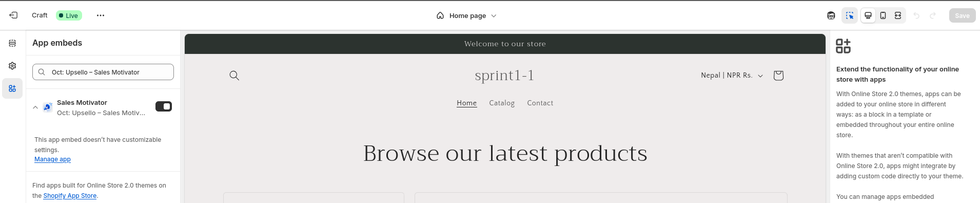This screenshot has height=203, width=980.
Task: Open the Sections sidebar icon
Action: click(12, 43)
